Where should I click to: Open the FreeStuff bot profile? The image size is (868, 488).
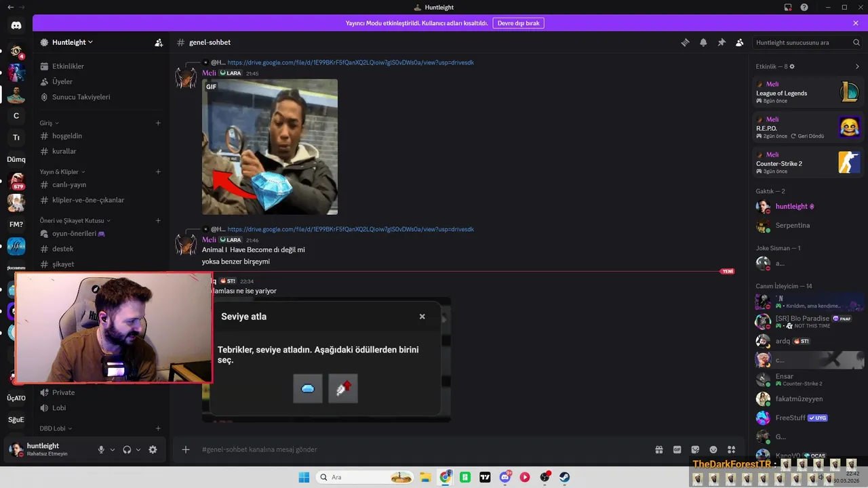[808, 418]
